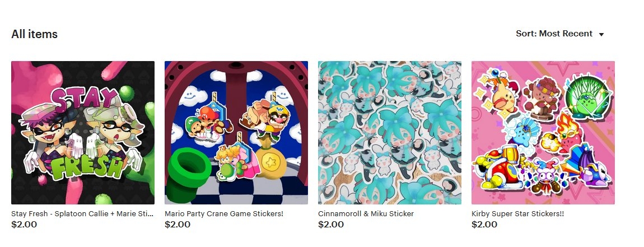The width and height of the screenshot is (644, 247).
Task: Click the Stay Fresh - Splatoon Callie + Marie title
Action: pyautogui.click(x=82, y=214)
